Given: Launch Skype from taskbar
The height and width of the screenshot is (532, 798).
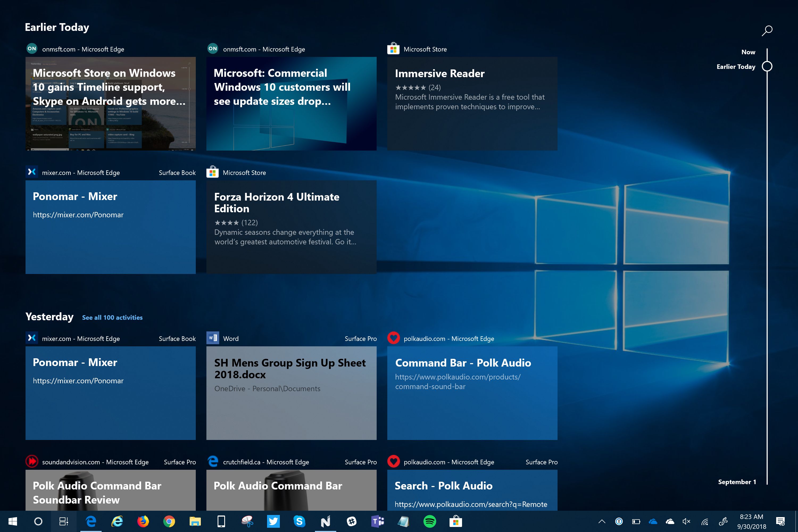Looking at the screenshot, I should coord(299,521).
